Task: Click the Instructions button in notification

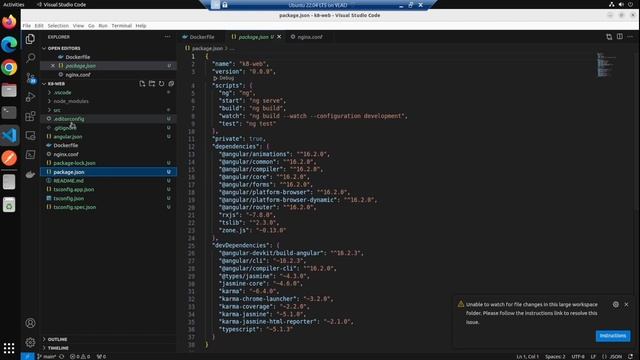Action: [613, 336]
